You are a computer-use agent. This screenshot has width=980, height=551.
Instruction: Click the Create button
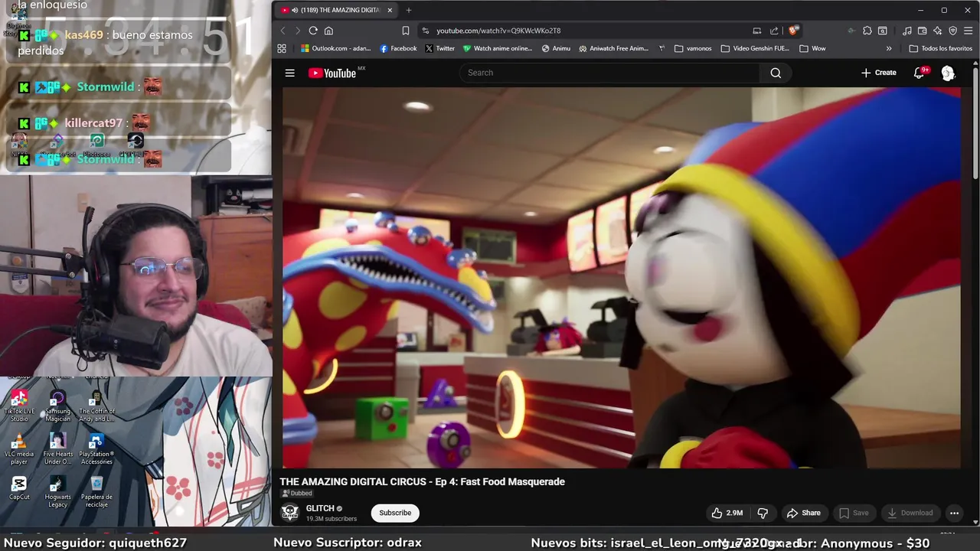point(878,73)
